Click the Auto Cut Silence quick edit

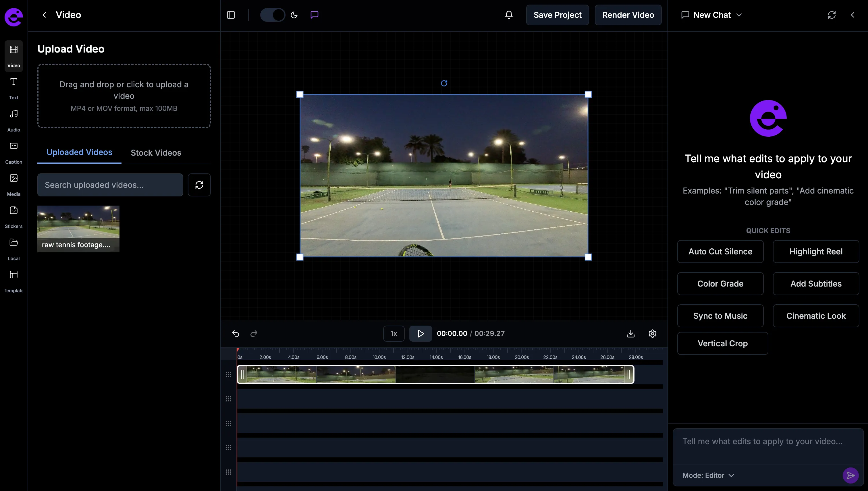(720, 252)
